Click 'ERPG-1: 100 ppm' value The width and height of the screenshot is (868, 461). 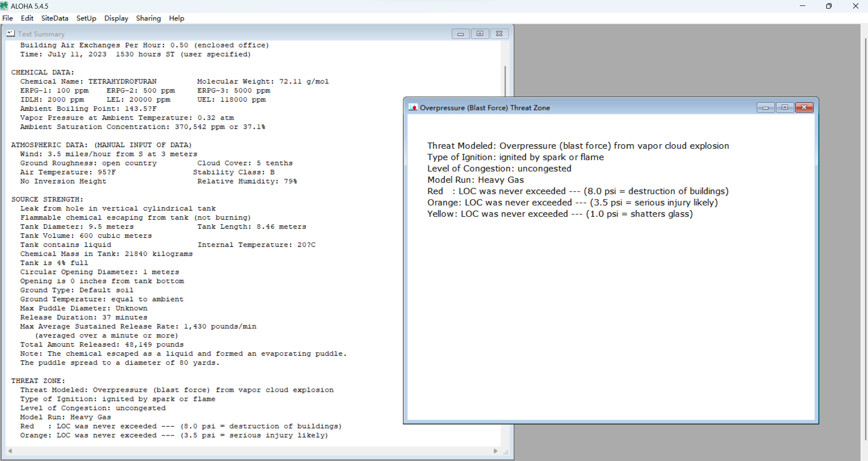tap(55, 90)
